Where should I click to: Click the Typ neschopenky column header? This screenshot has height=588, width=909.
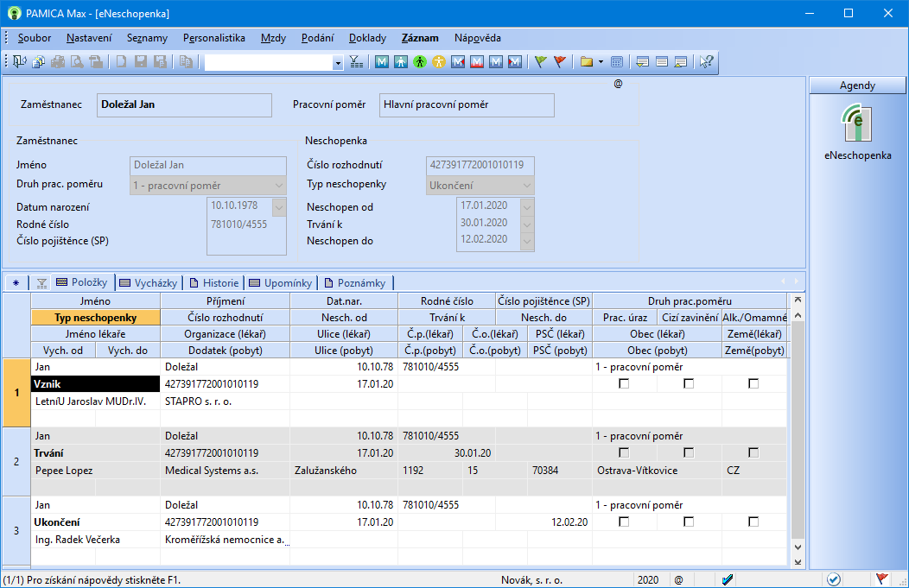pos(96,318)
